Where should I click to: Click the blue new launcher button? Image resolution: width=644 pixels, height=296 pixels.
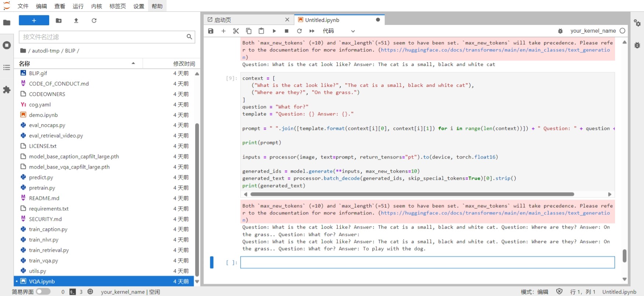(x=34, y=21)
